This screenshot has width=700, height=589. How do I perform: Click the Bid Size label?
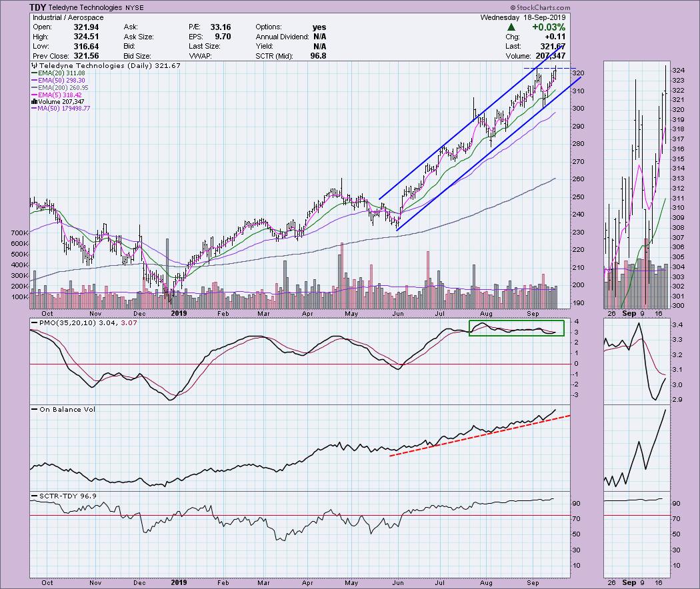tap(137, 56)
